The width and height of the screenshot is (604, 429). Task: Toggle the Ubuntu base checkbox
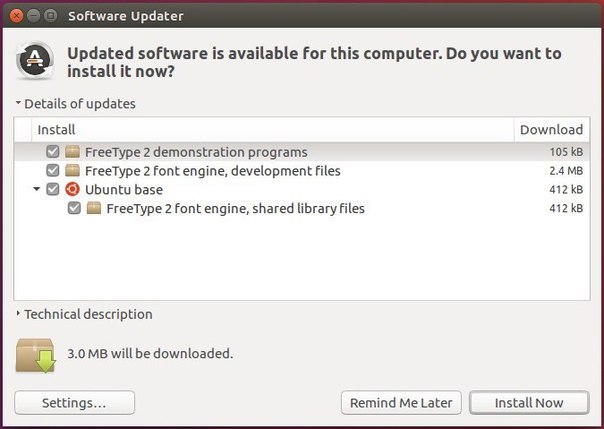tap(53, 189)
